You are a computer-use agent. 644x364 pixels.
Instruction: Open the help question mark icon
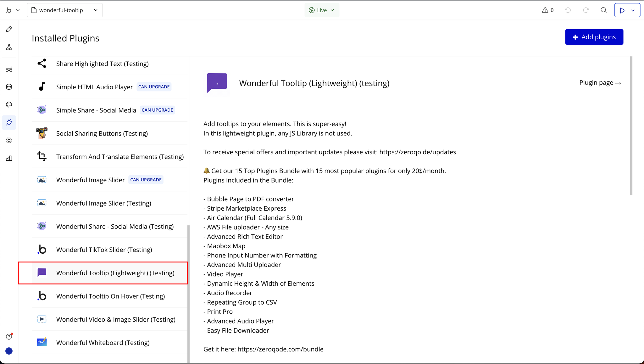click(x=9, y=337)
